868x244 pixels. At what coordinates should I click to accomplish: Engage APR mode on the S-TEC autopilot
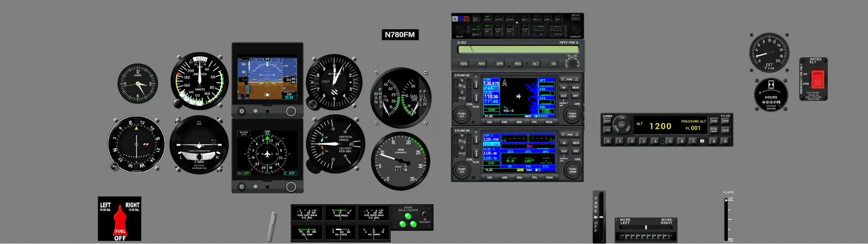click(500, 64)
